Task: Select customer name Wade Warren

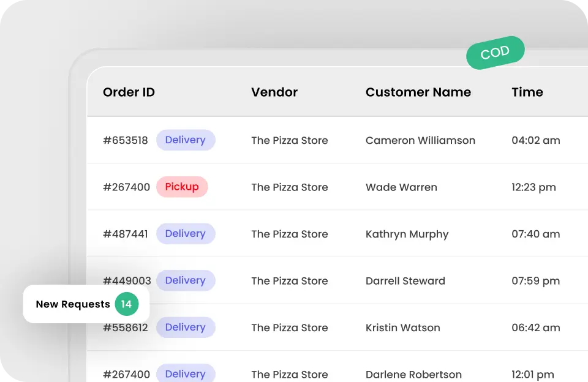Action: tap(401, 187)
